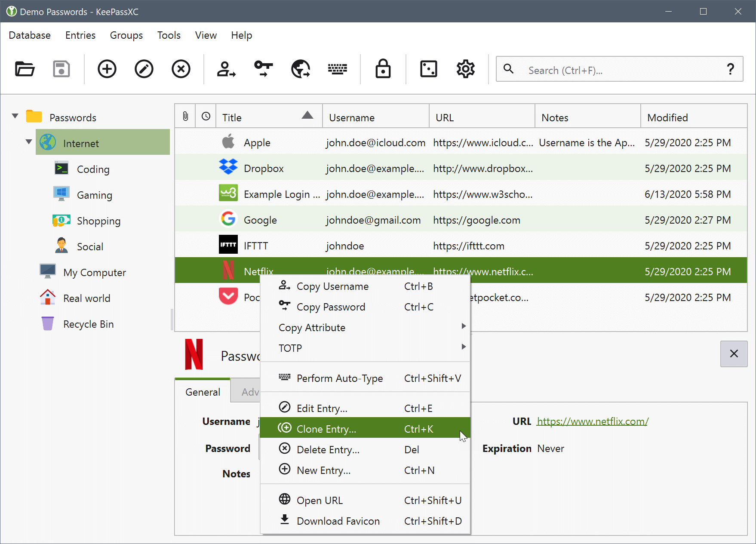Open the password generator dice icon
Image resolution: width=756 pixels, height=544 pixels.
428,69
